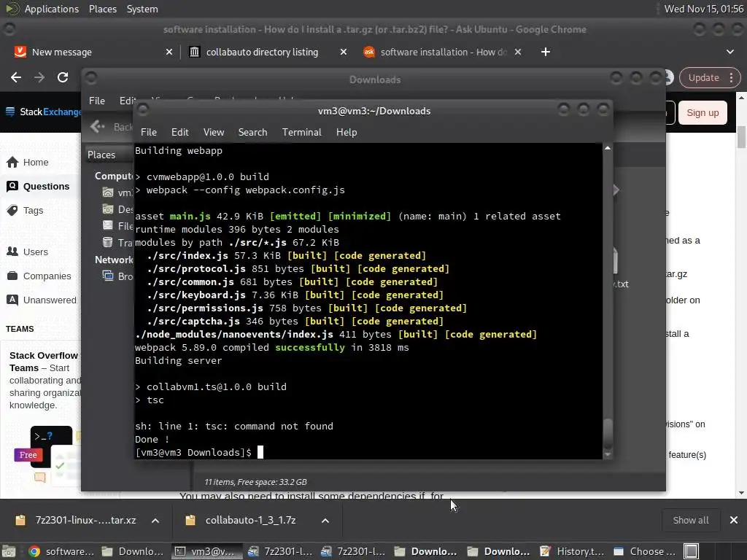
Task: Expand the Chrome tab search chevron
Action: tap(729, 52)
